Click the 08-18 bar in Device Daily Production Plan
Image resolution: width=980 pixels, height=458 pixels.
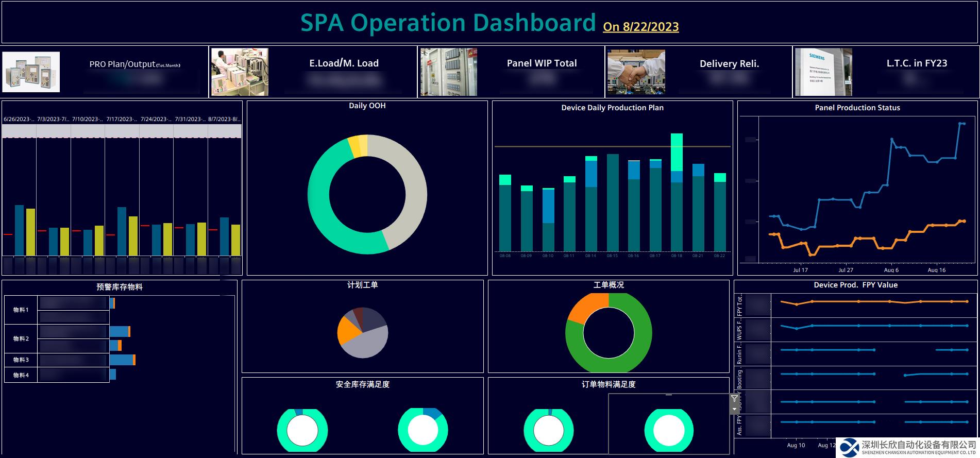[677, 206]
